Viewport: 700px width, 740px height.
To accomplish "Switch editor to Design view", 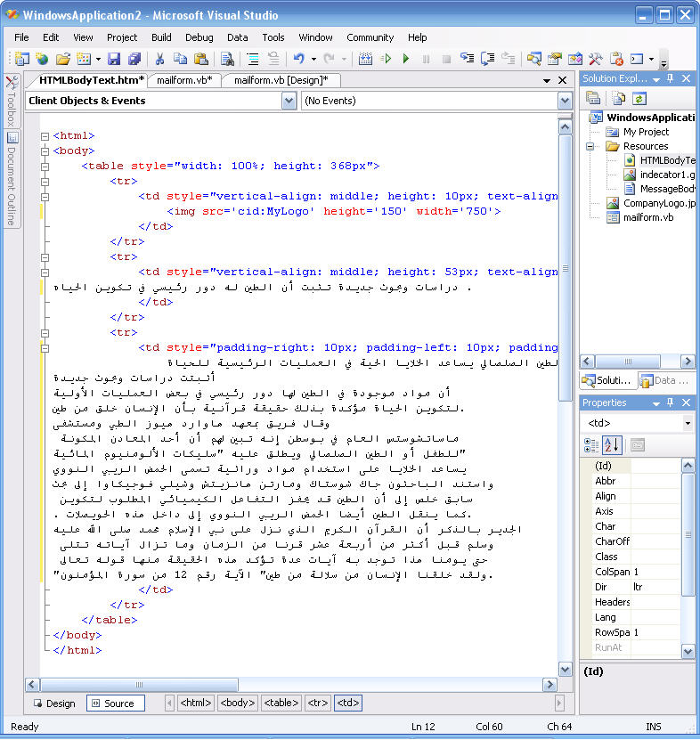I will coord(53,703).
